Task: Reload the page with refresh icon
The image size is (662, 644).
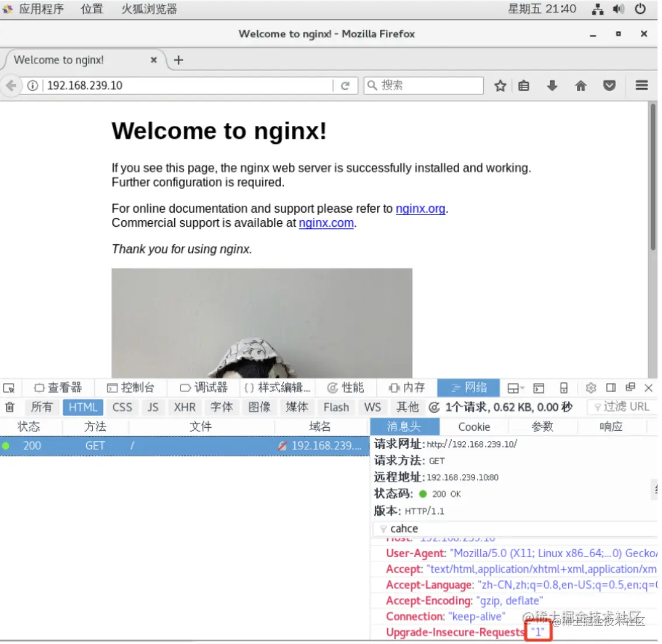Action: tap(345, 86)
